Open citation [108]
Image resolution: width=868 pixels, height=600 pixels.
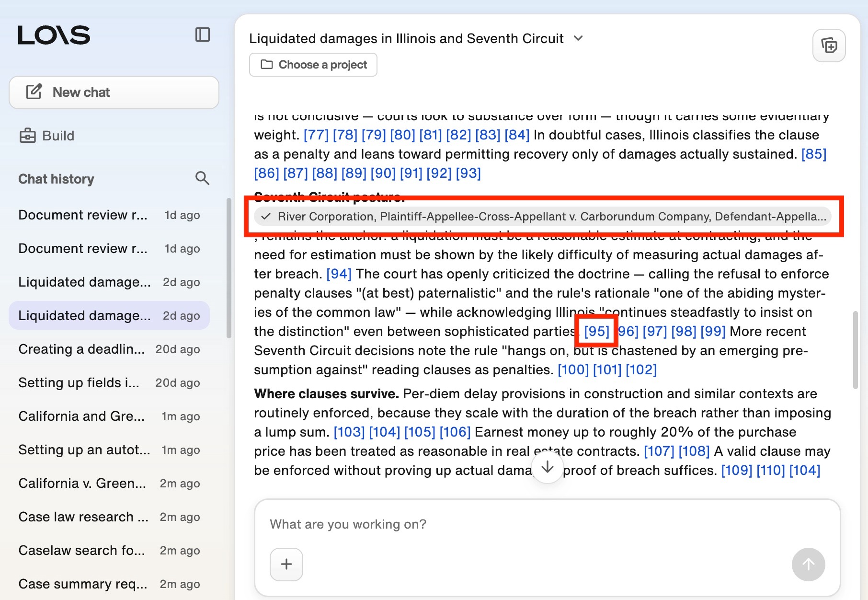click(x=694, y=451)
